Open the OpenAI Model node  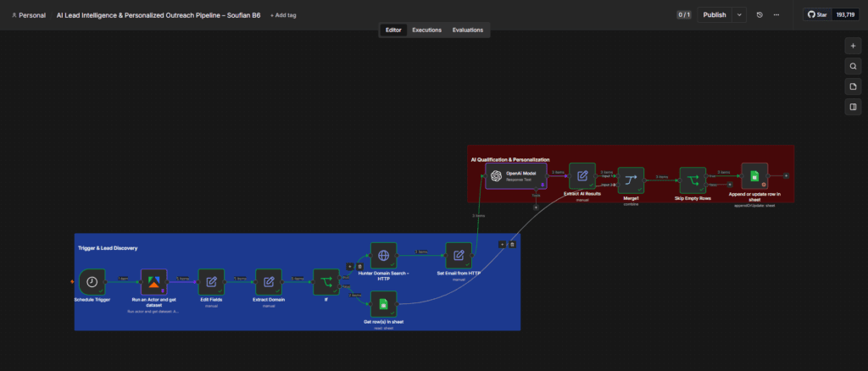[x=516, y=176]
